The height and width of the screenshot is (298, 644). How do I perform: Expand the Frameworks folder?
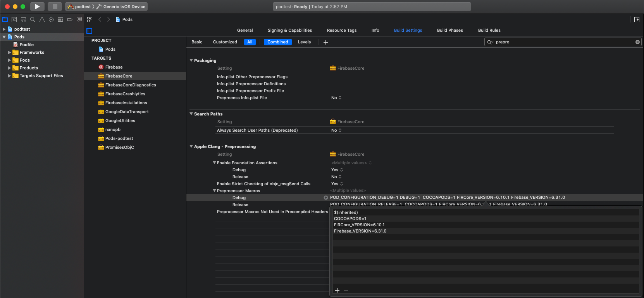click(9, 52)
